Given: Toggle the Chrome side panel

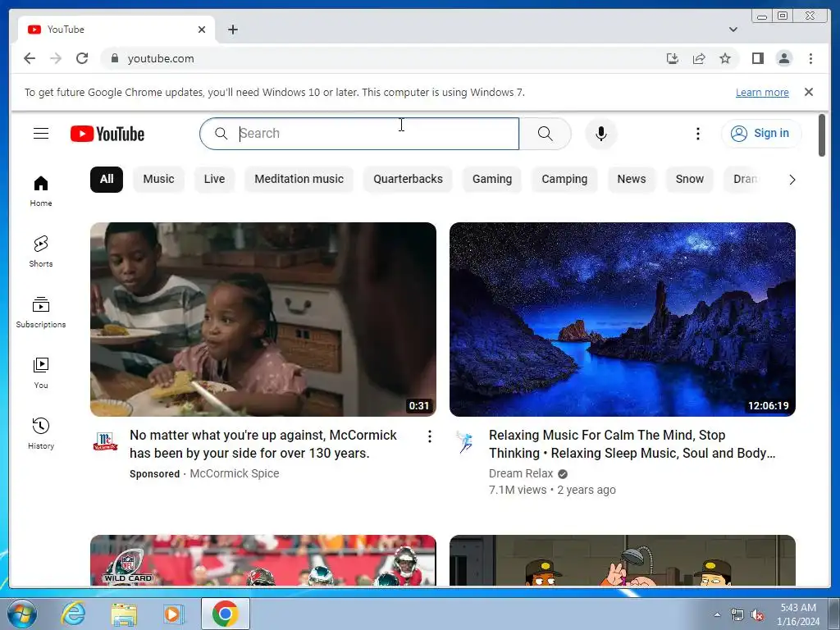Looking at the screenshot, I should tap(757, 58).
